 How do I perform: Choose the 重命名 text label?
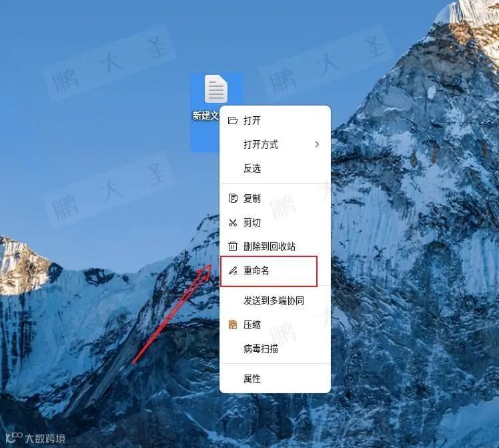[x=256, y=270]
